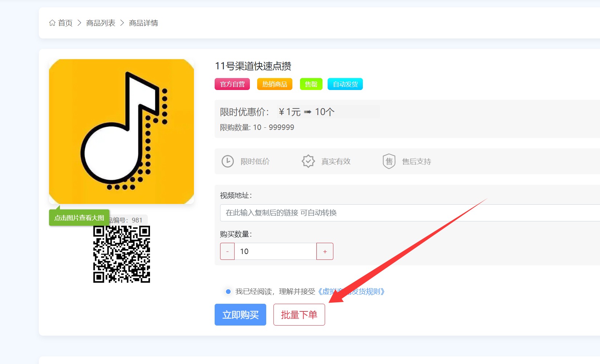Click the quantity field showing 10
This screenshot has width=600, height=364.
pos(275,251)
